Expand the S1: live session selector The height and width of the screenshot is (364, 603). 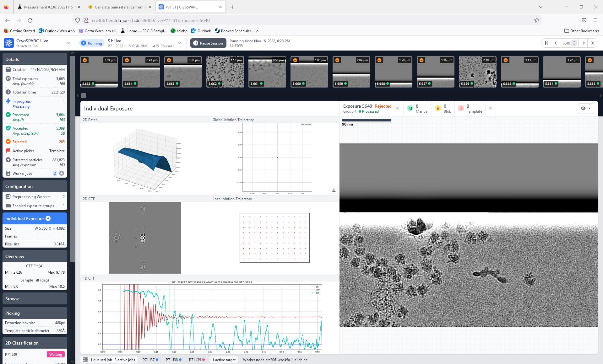click(179, 43)
